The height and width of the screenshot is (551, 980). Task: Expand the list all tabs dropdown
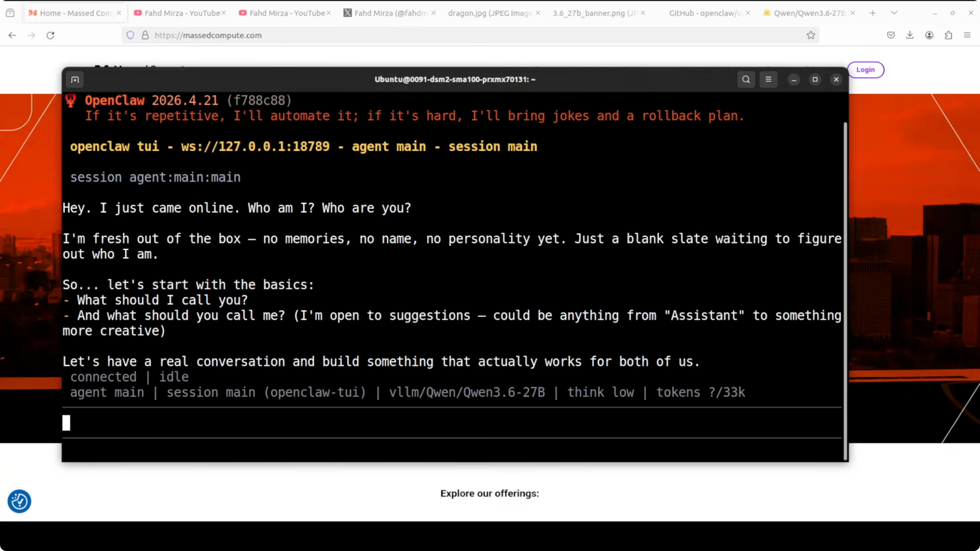coord(894,13)
